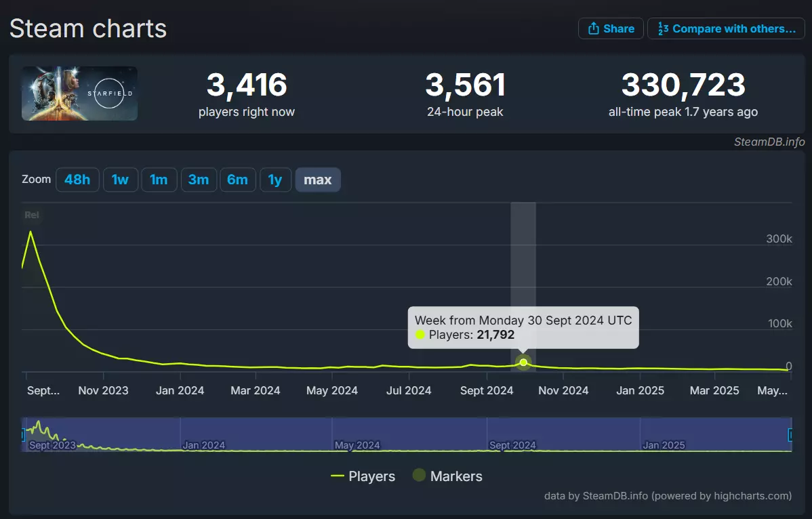
Task: Grab the left navigator range handle
Action: click(x=23, y=435)
